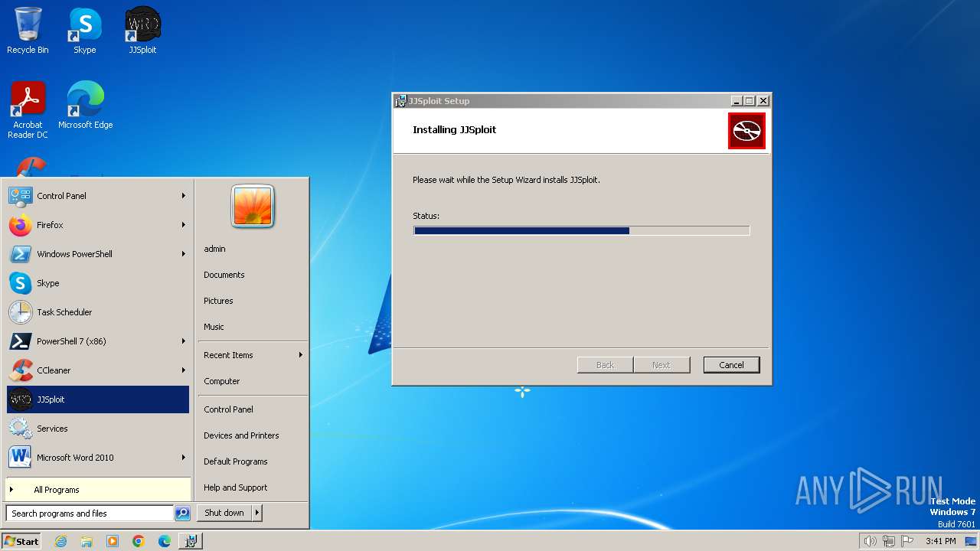The image size is (980, 551).
Task: Open Windows Media Player from the taskbar
Action: tap(113, 541)
